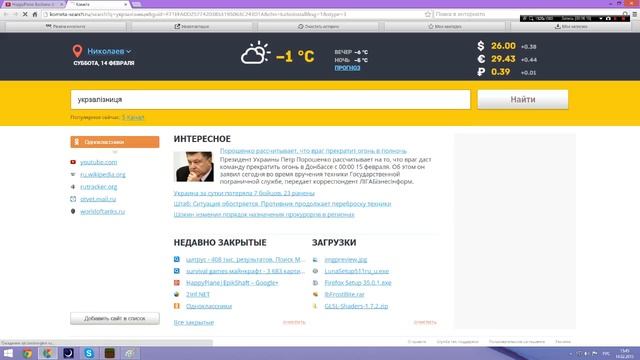Clear downloads list via очистить link
The width and height of the screenshot is (640, 360).
[x=425, y=322]
